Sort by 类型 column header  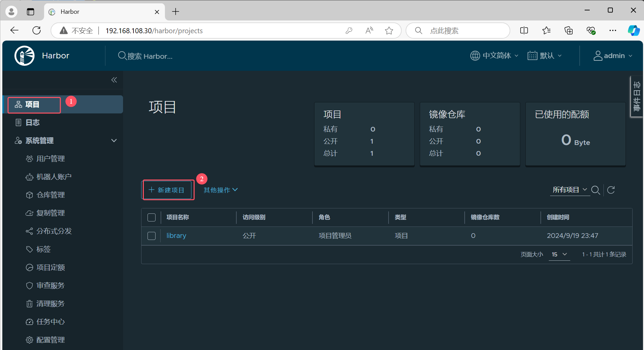(400, 217)
